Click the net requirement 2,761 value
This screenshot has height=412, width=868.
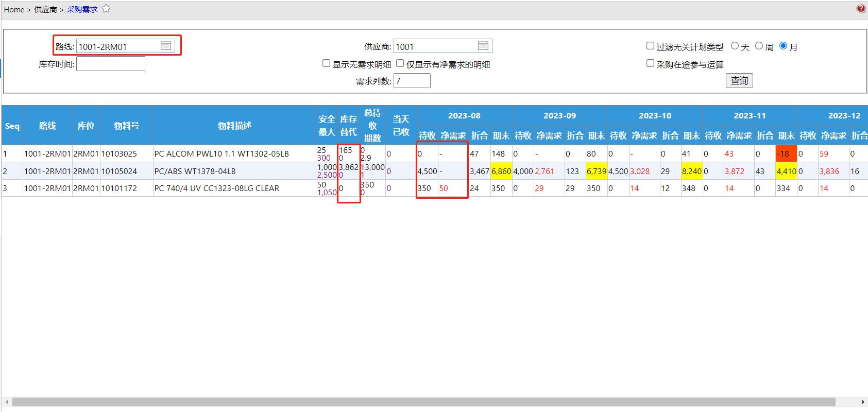point(544,171)
